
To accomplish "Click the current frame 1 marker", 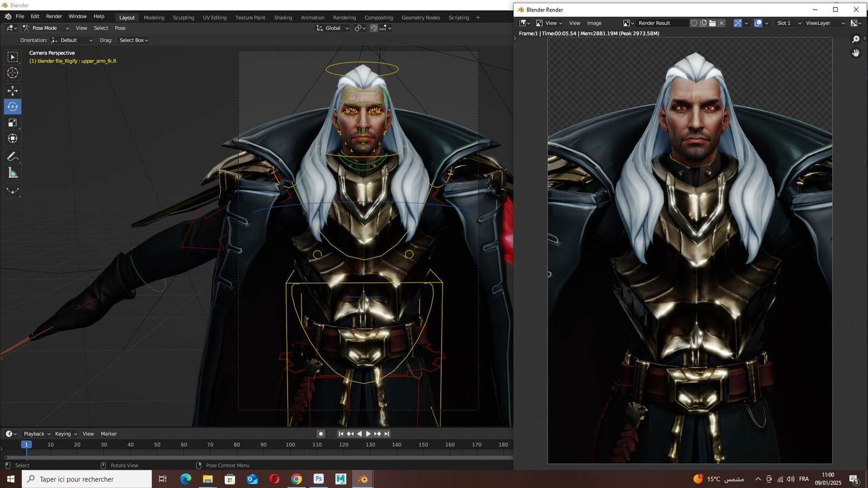I will [x=26, y=445].
